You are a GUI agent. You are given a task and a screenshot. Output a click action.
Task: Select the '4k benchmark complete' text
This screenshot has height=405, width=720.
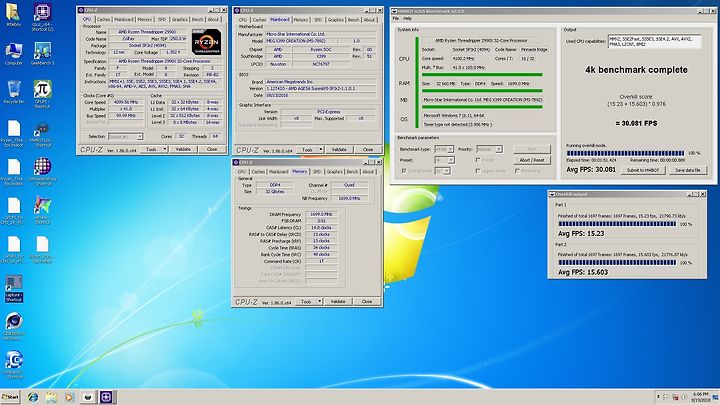636,70
